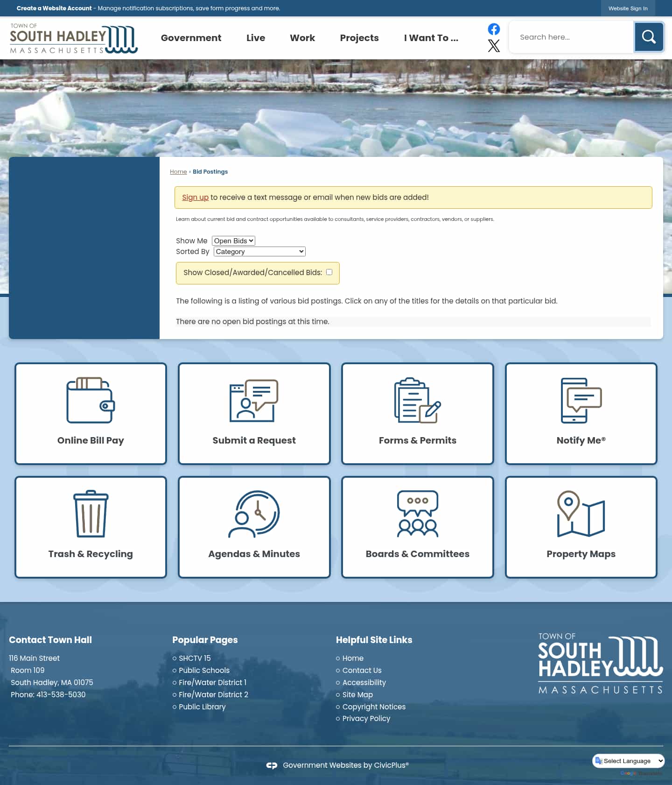Screen dimensions: 672x785
Task: Open the Online Bill Pay label
Action: pos(91,440)
